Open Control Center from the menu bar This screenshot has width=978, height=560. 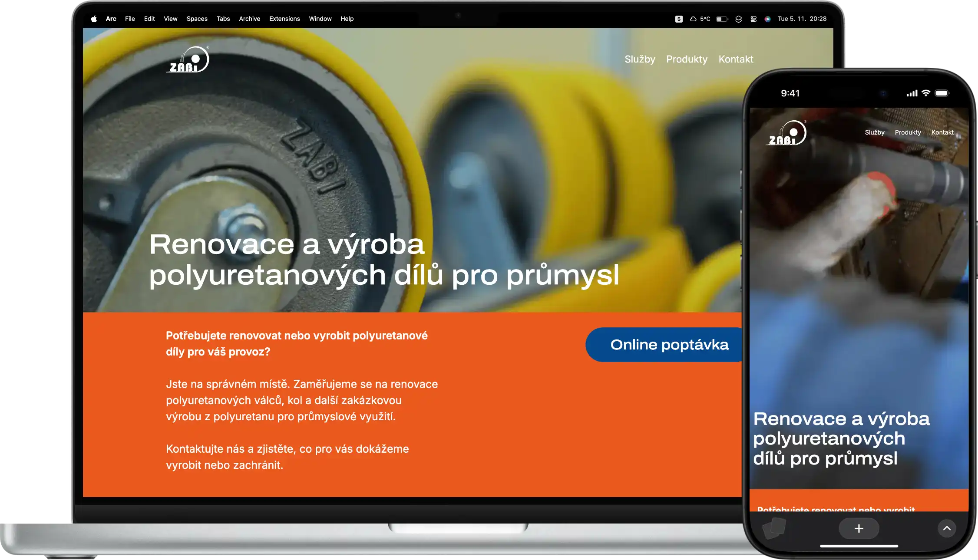753,19
